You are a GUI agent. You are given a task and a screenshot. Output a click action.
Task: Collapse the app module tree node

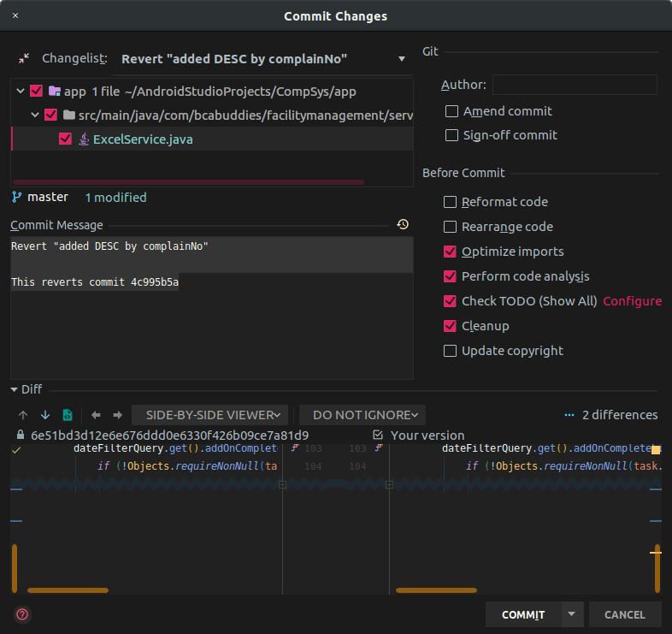click(x=21, y=91)
